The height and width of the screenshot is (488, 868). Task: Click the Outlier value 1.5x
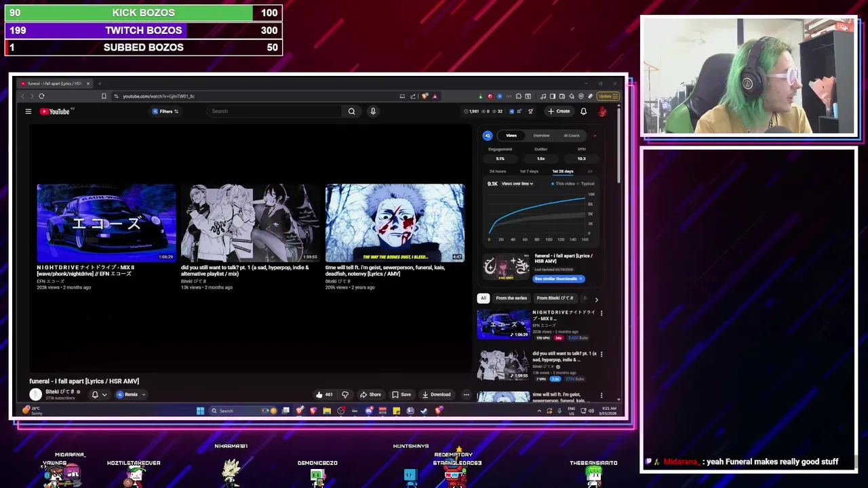540,159
